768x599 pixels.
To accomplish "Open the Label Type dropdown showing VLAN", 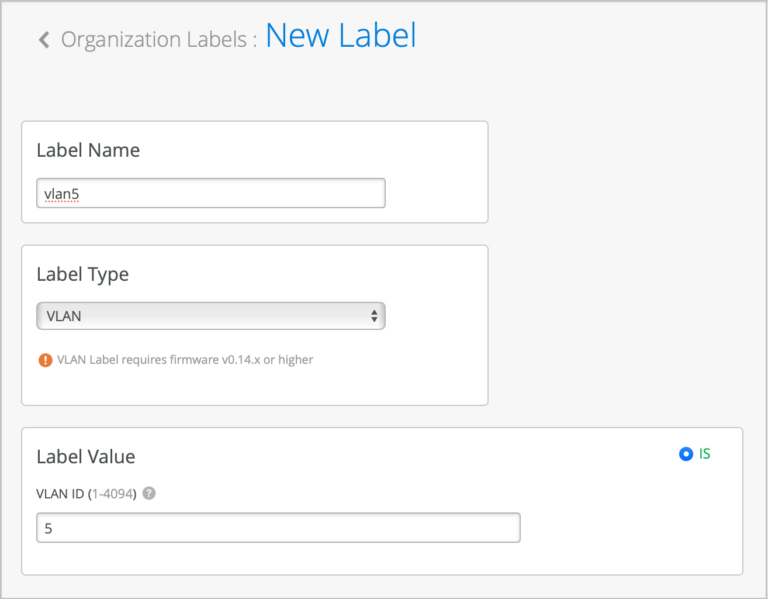I will pyautogui.click(x=210, y=316).
